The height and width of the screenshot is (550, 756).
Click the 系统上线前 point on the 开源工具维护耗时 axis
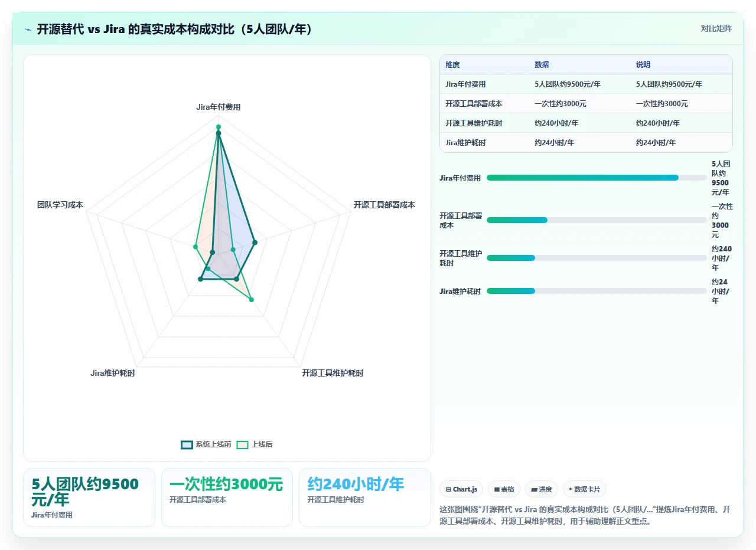click(236, 279)
